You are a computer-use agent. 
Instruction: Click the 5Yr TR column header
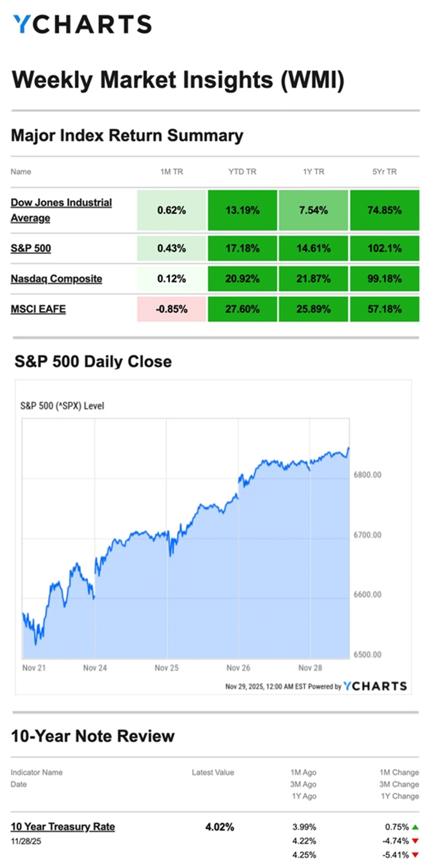pyautogui.click(x=385, y=172)
